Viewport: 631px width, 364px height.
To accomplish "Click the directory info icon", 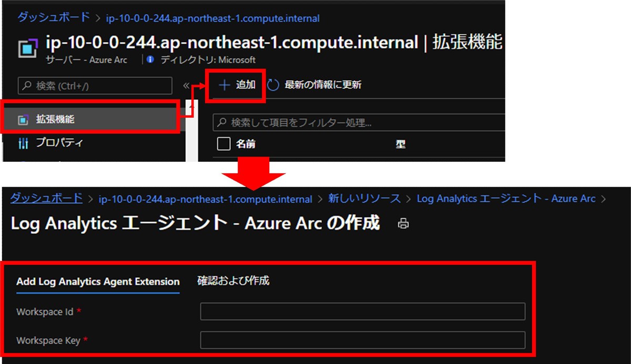I will (150, 59).
